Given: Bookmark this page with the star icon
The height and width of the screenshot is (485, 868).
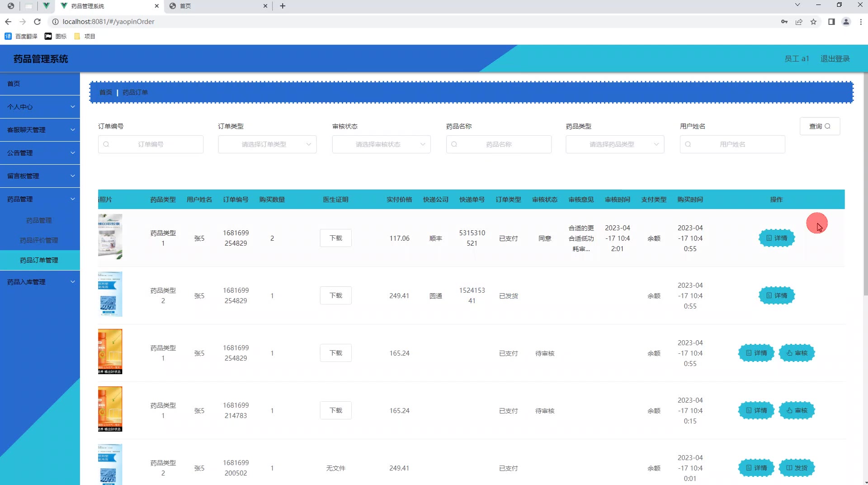Looking at the screenshot, I should 813,22.
